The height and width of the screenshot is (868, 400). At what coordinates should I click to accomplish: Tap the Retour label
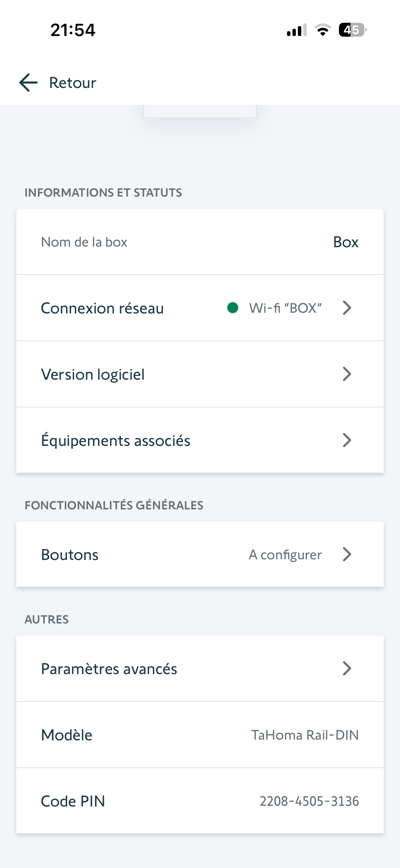[x=73, y=83]
